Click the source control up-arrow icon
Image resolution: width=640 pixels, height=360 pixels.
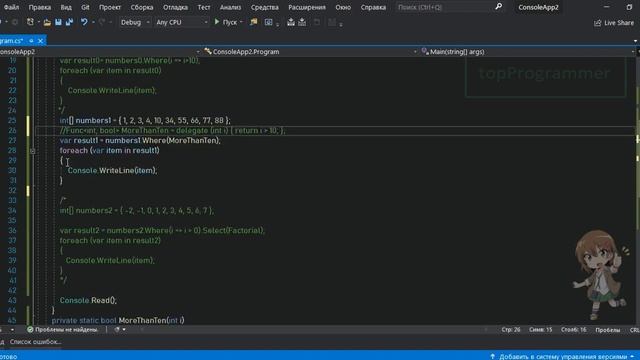492,356
